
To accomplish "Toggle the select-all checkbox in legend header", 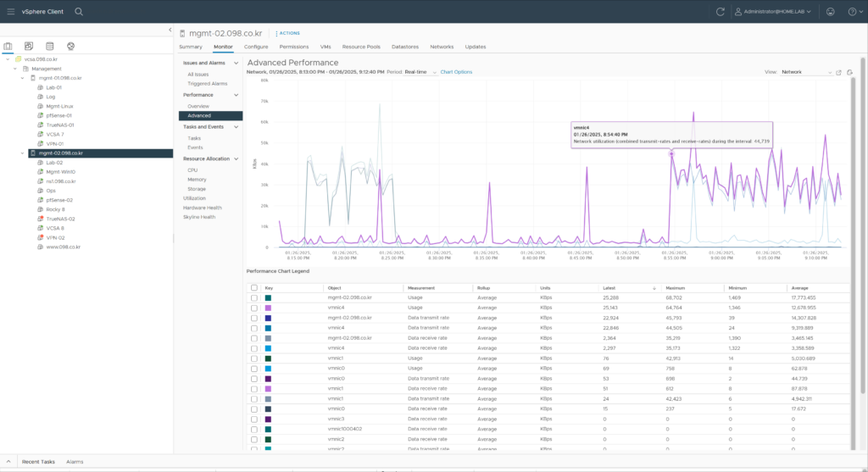I will click(254, 288).
